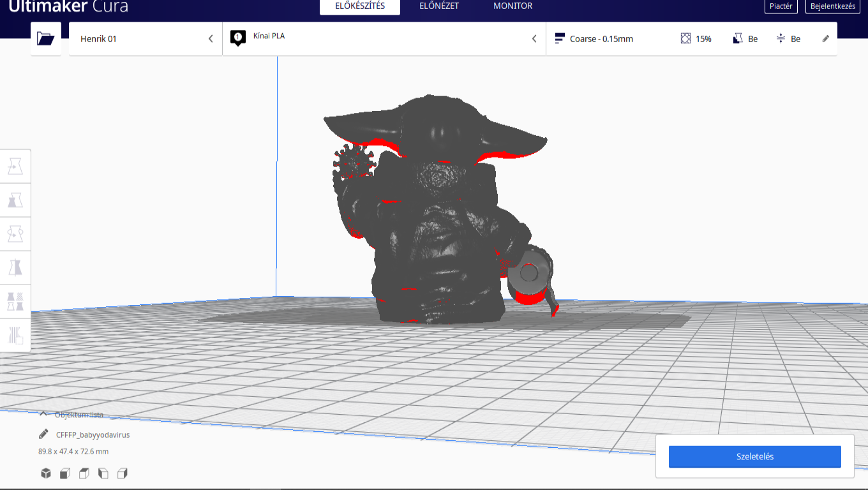The width and height of the screenshot is (868, 490).
Task: Click the pencil icon to edit print settings
Action: point(826,38)
